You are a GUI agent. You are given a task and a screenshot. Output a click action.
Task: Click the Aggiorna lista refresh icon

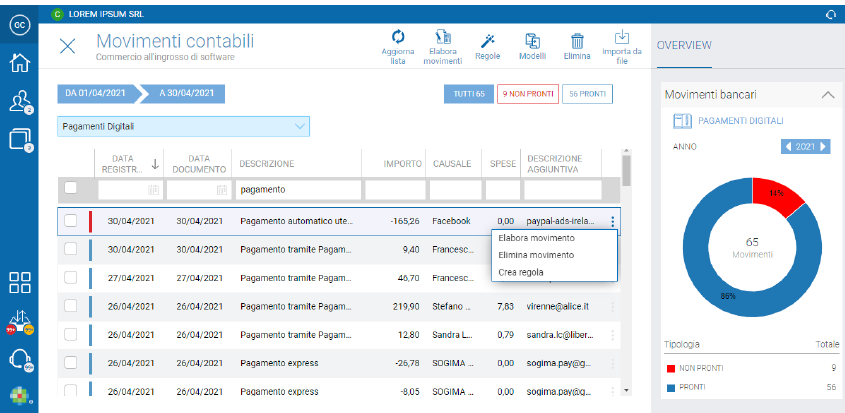click(x=398, y=38)
